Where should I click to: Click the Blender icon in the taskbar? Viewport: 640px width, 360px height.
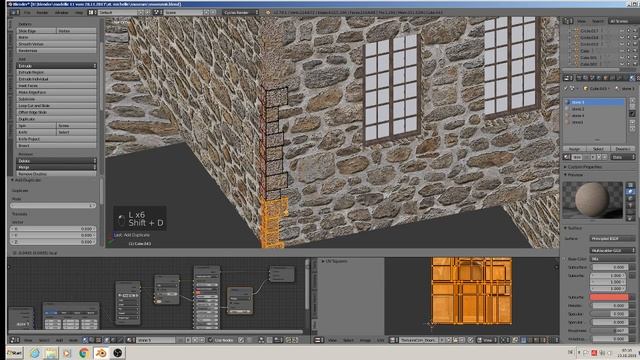(x=101, y=353)
